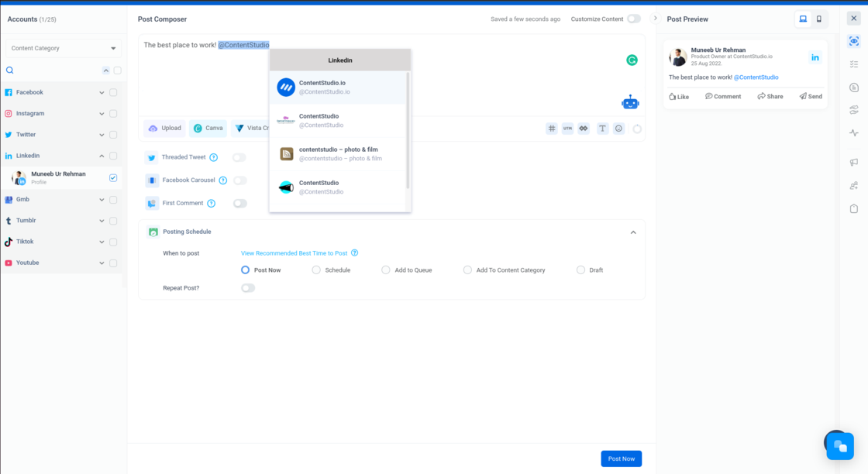
Task: Search accounts using magnifier icon
Action: tap(10, 70)
